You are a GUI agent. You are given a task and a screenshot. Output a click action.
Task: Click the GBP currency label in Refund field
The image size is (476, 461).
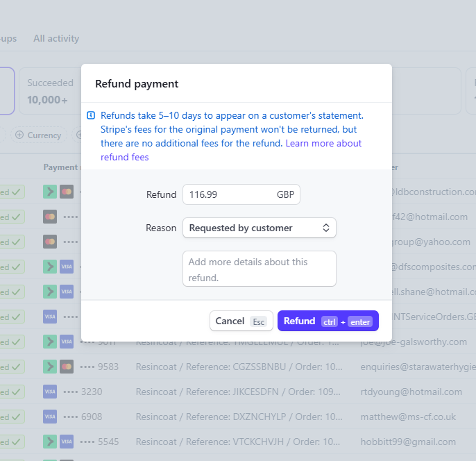[285, 194]
